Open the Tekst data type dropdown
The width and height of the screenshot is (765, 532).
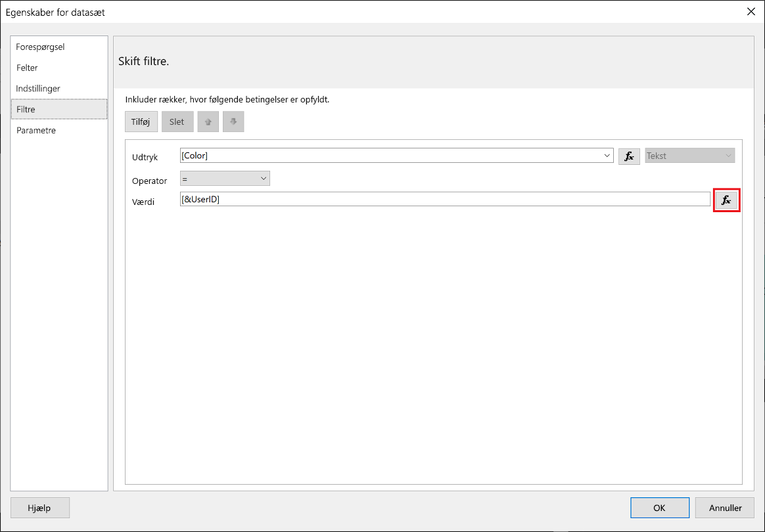pyautogui.click(x=728, y=155)
